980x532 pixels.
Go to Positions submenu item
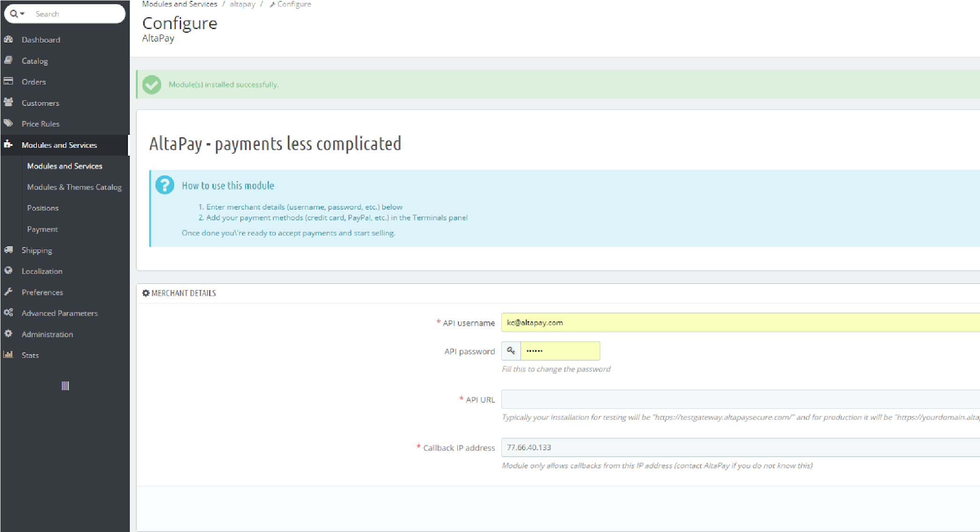click(43, 208)
